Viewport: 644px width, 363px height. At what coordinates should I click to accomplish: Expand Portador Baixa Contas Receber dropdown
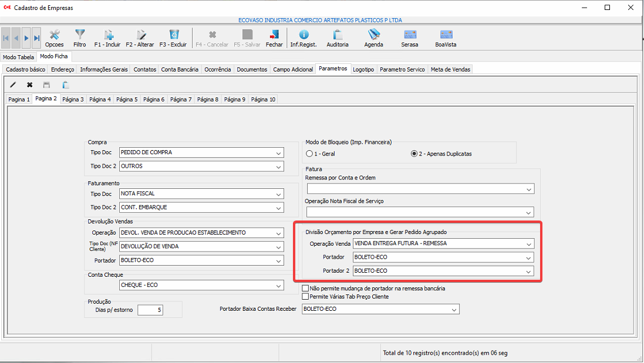[454, 309]
